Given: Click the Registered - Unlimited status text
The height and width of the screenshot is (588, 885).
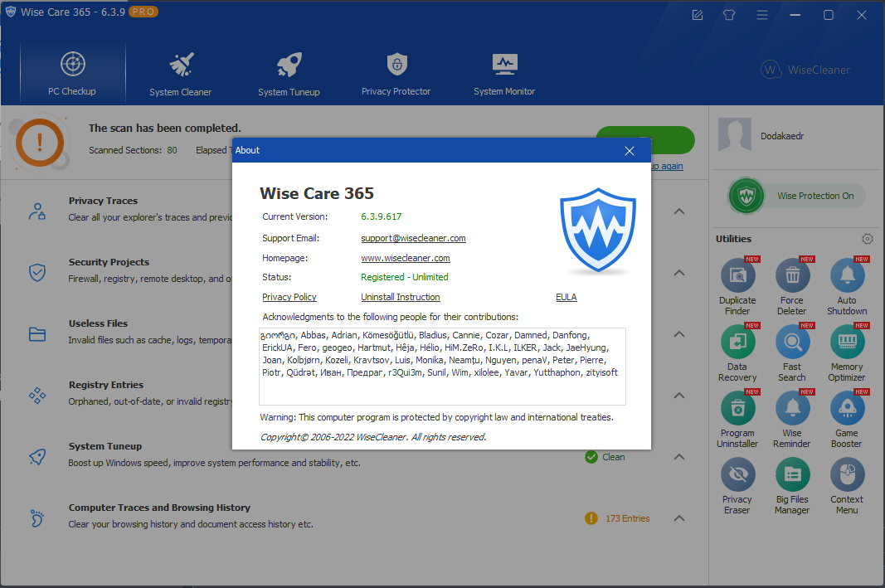Looking at the screenshot, I should pyautogui.click(x=404, y=277).
